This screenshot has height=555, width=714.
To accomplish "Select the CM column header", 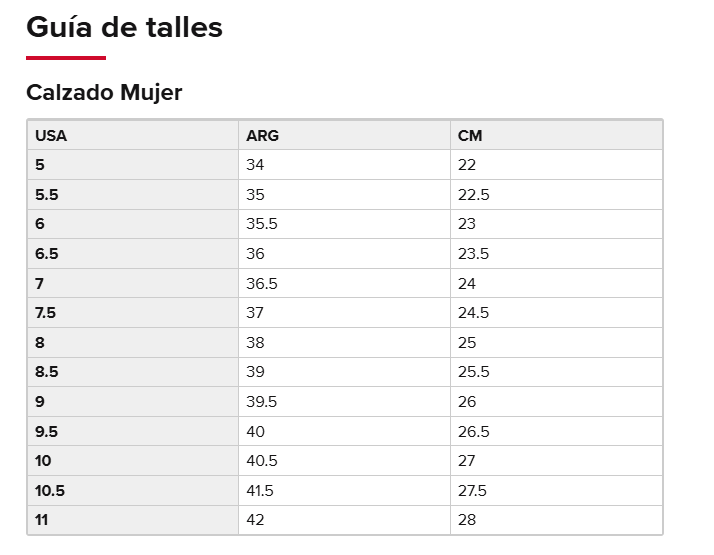I will [556, 135].
